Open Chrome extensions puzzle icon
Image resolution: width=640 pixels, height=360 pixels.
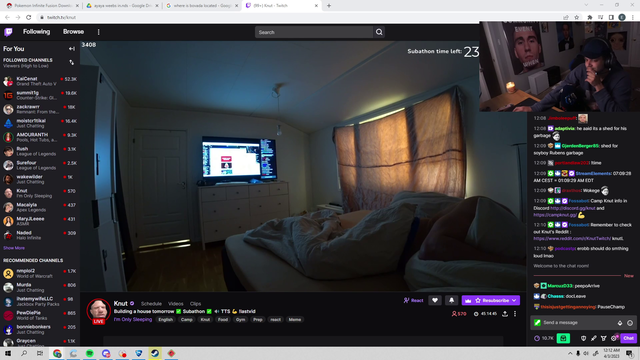[589, 18]
